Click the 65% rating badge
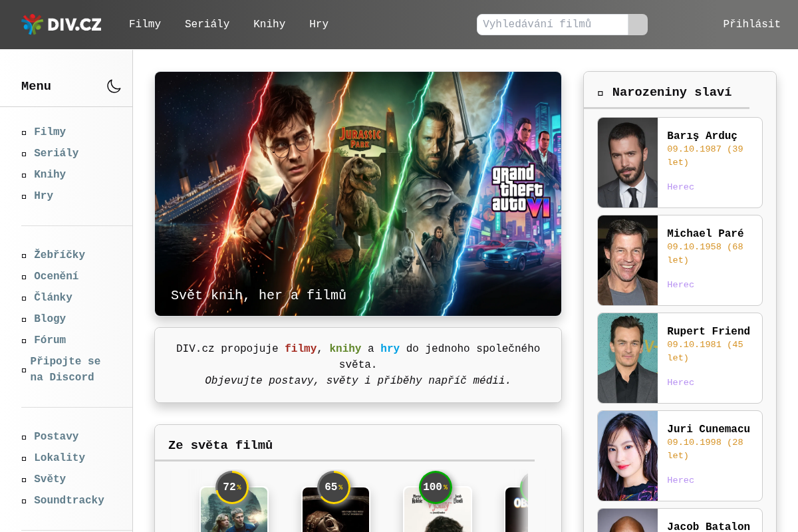 pos(334,487)
